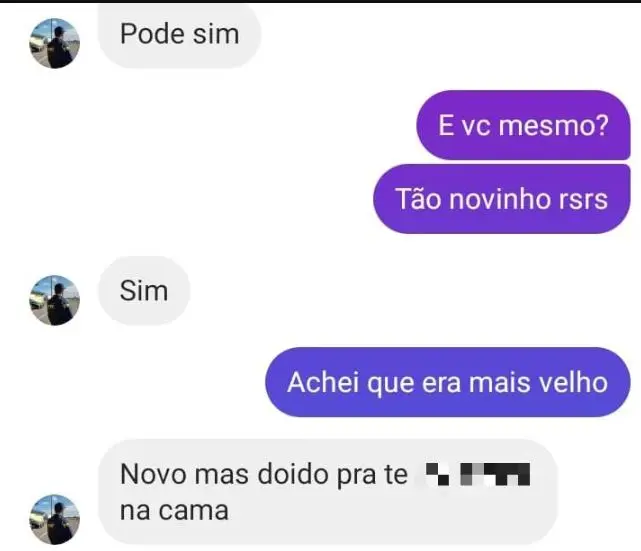Select the short gray "Sim" reply bubble
641x551 pixels.
tap(144, 291)
